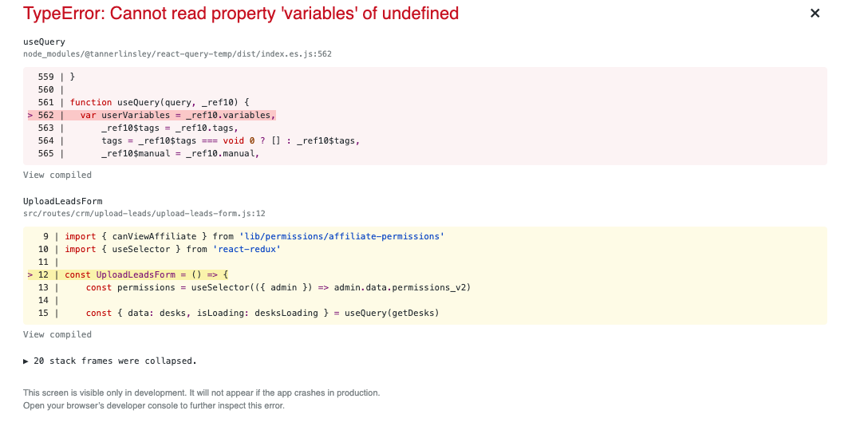The height and width of the screenshot is (434, 868).
Task: Select the useQuery stack frame title
Action: pyautogui.click(x=45, y=41)
